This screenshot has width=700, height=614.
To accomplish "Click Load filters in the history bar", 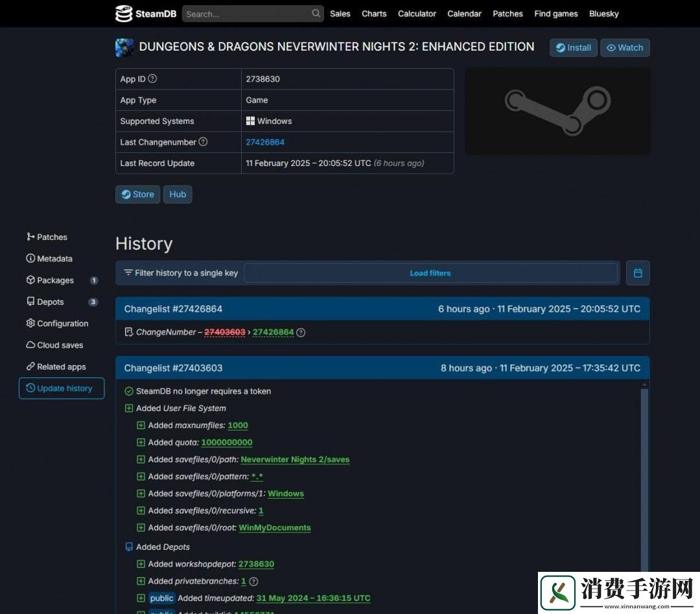I will pyautogui.click(x=430, y=273).
